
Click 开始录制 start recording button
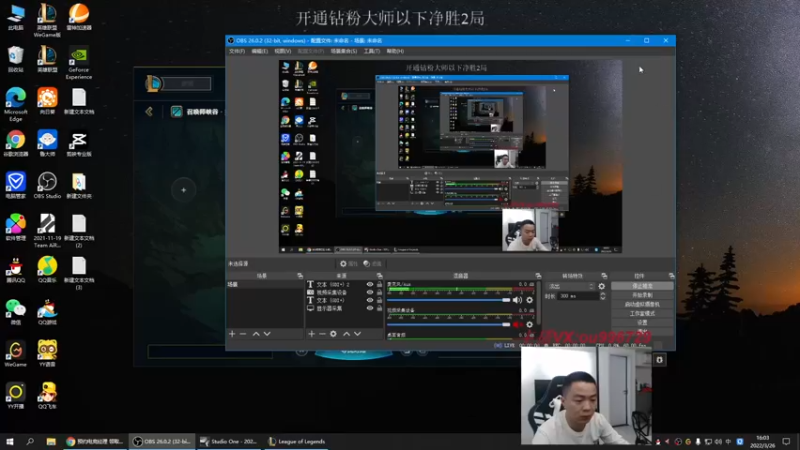click(642, 295)
